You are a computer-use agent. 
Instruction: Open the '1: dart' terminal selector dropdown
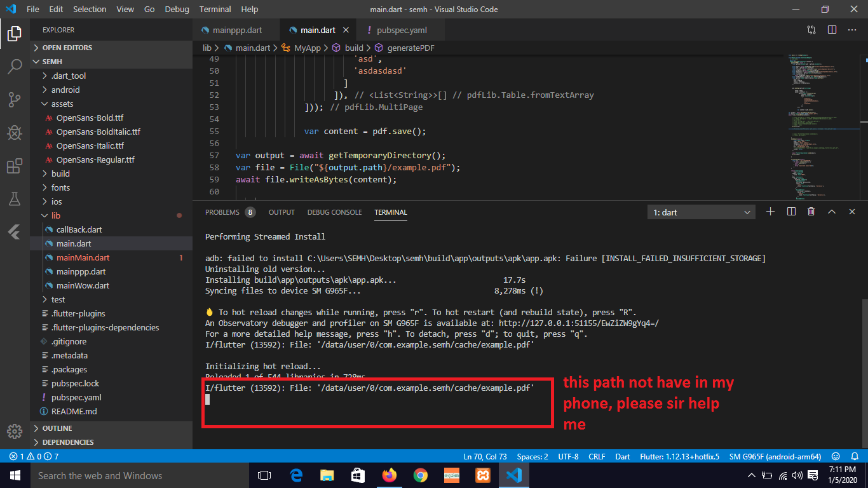tap(701, 211)
